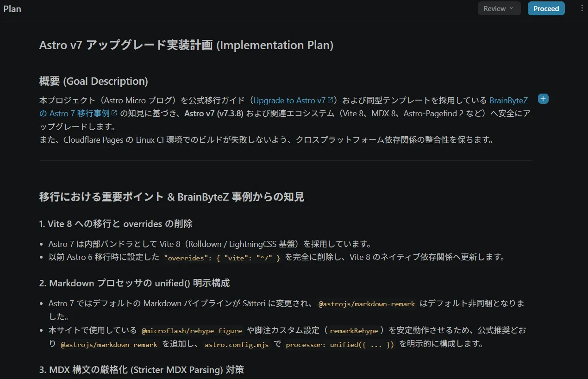The height and width of the screenshot is (379, 588).
Task: Click the Proceed button
Action: [x=546, y=8]
